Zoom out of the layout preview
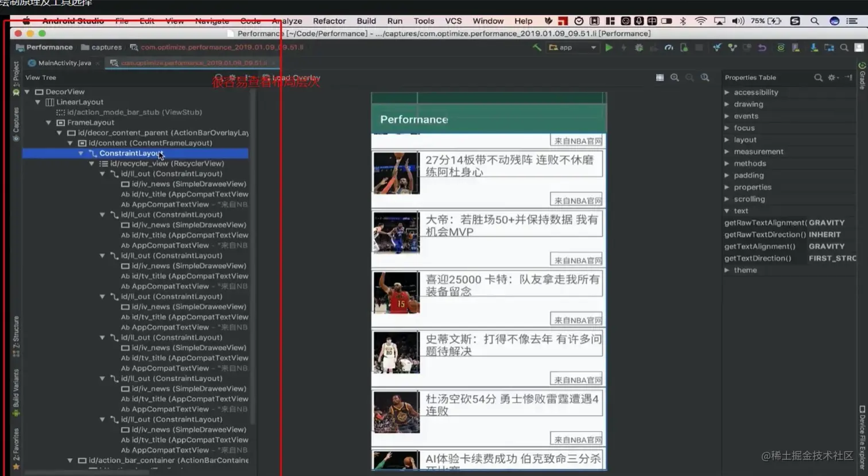868x476 pixels. (689, 78)
